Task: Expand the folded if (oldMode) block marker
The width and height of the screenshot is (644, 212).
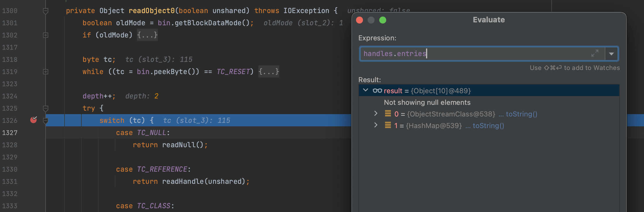Action: pos(46,35)
